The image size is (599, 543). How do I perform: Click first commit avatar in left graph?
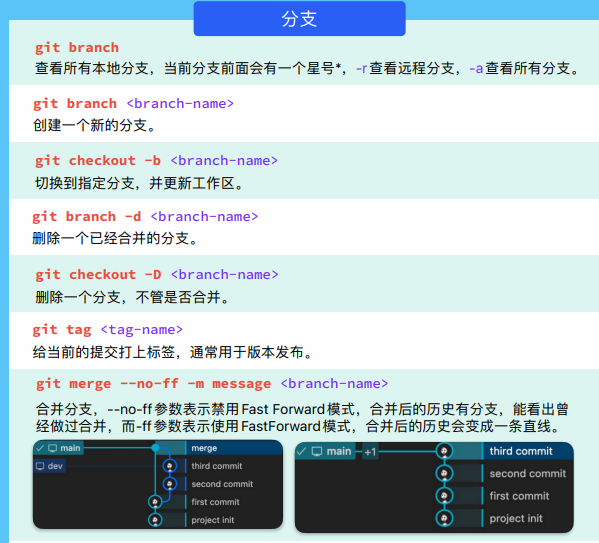pos(155,502)
